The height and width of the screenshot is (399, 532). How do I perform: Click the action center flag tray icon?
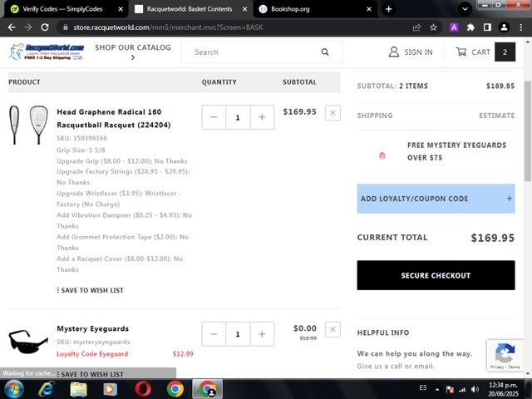[450, 390]
